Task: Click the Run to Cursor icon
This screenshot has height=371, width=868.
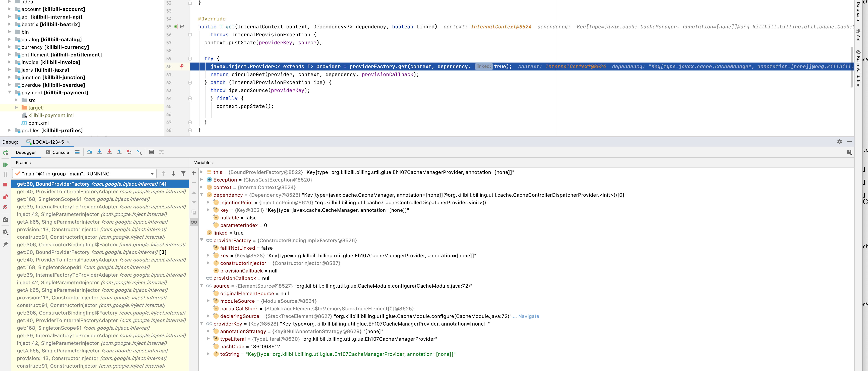Action: [139, 152]
